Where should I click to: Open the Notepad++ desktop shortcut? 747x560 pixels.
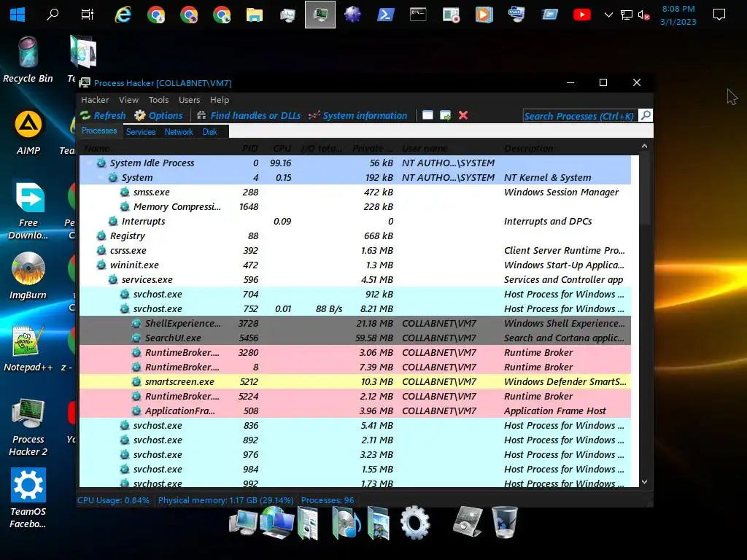click(x=28, y=349)
